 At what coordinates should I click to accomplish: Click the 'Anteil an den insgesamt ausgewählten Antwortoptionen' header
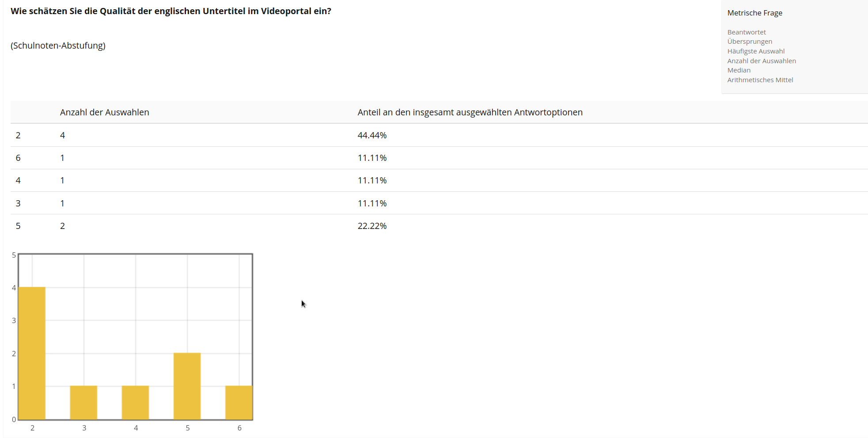point(470,112)
